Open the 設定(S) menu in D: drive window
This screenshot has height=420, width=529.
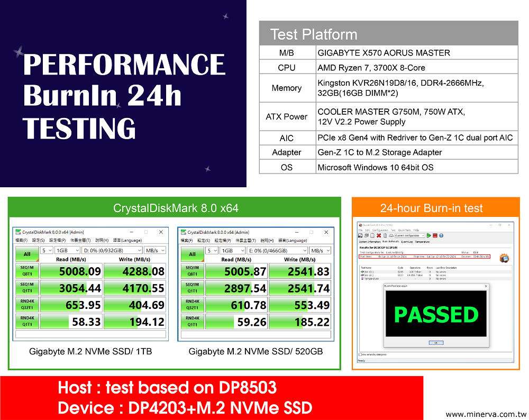click(x=39, y=240)
